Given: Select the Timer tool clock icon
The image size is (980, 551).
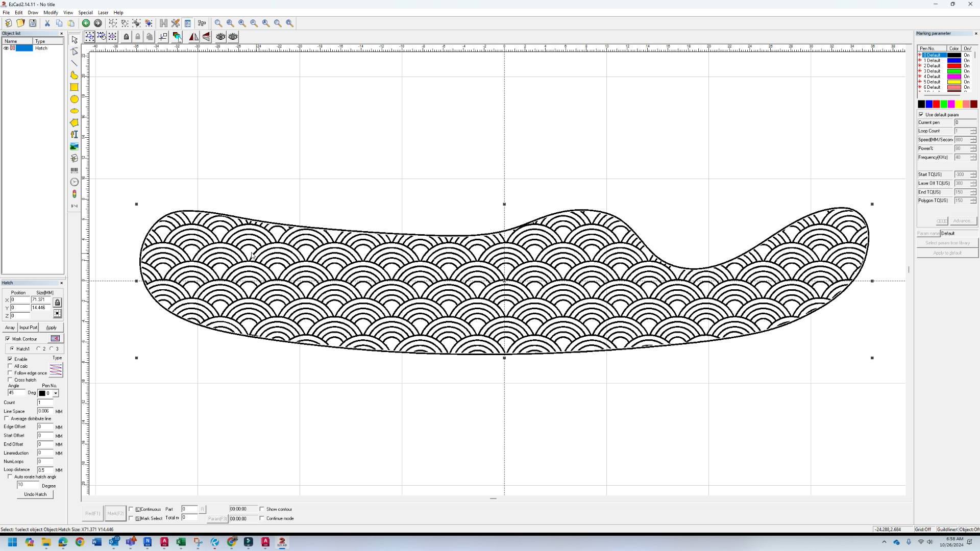Looking at the screenshot, I should (x=75, y=182).
